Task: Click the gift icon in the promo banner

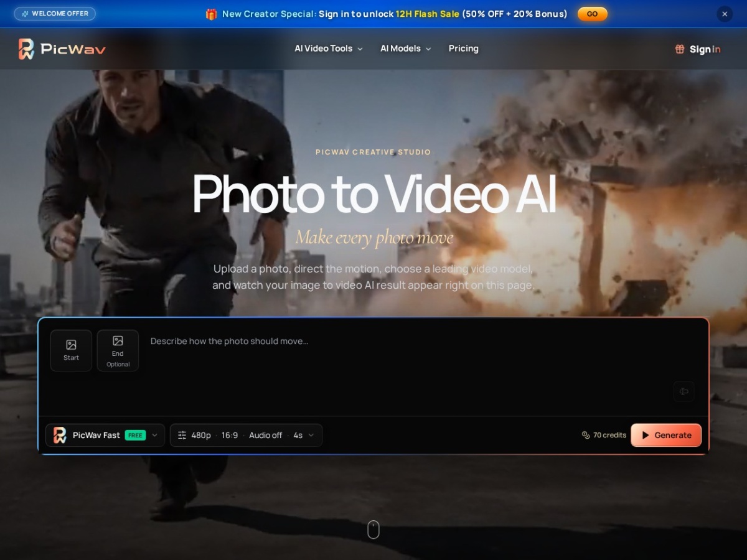Action: [212, 14]
